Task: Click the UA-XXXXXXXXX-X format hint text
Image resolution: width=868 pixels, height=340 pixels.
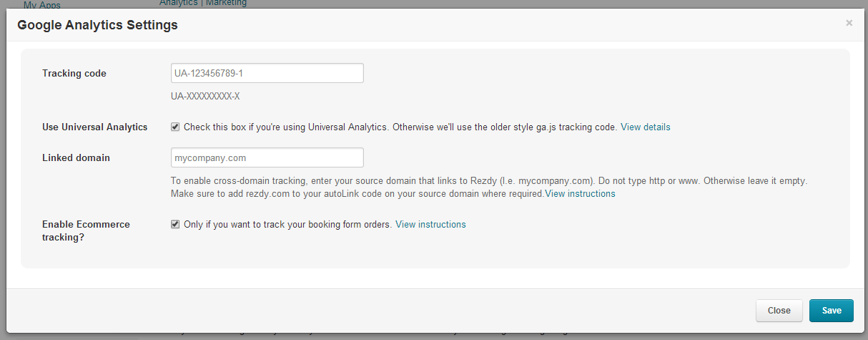Action: (205, 97)
